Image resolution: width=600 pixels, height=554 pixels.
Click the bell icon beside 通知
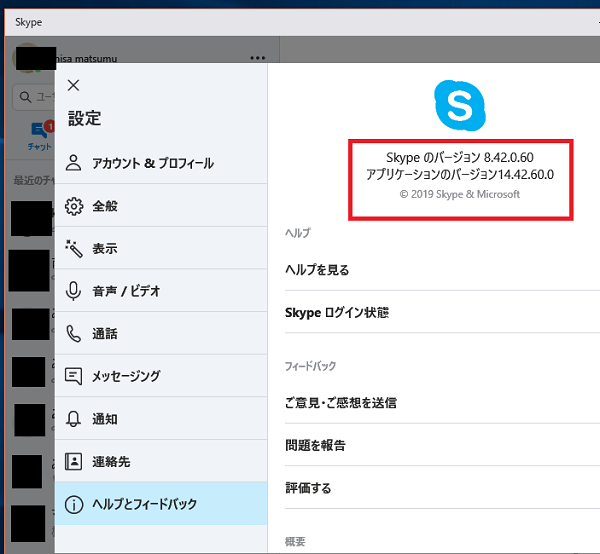[73, 419]
